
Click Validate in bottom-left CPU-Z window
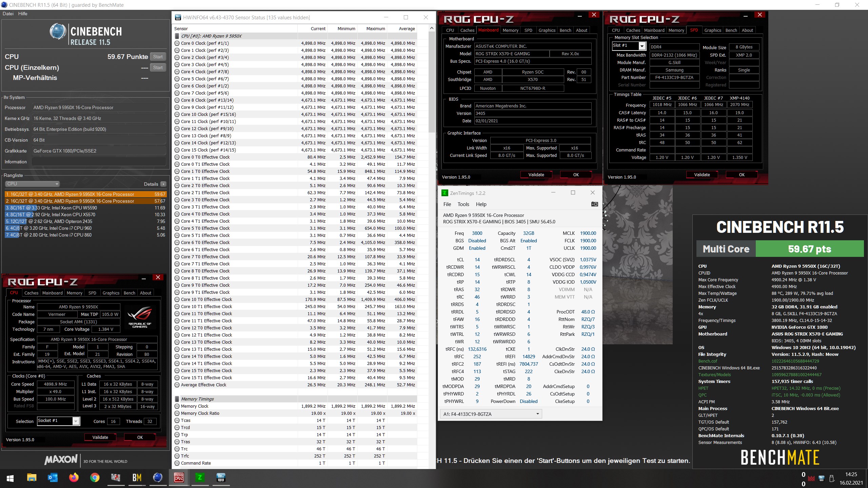coord(100,438)
